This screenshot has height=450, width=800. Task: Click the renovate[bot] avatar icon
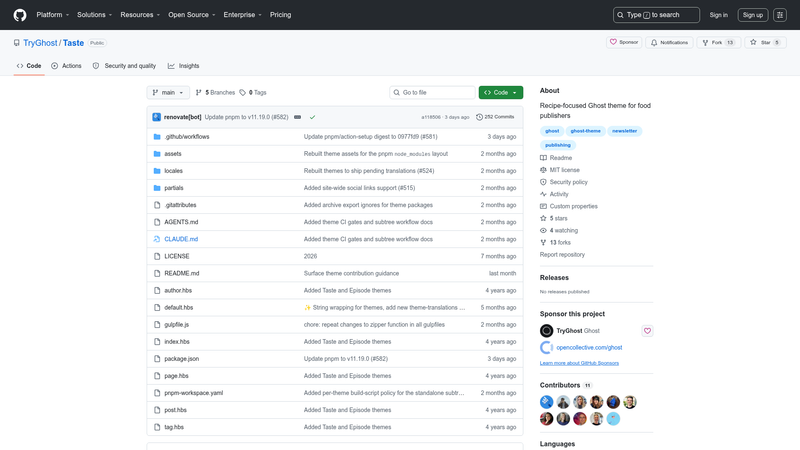coord(157,117)
